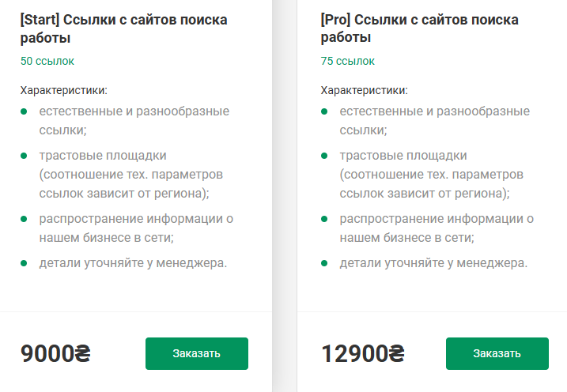Click Start plan's детали уточняйте bullet dot
The image size is (567, 392).
tap(25, 262)
